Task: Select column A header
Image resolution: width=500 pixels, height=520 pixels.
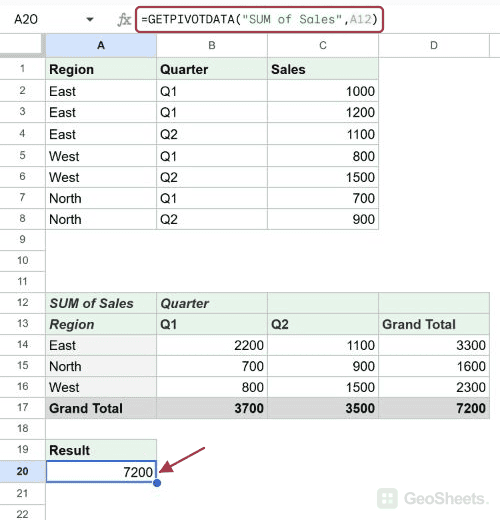Action: point(101,45)
